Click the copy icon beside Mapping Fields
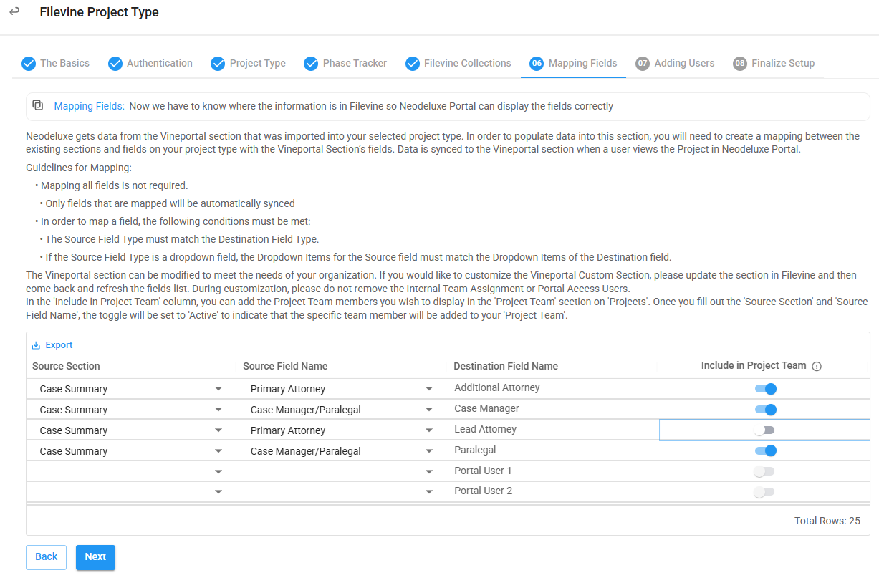Screen dimensions: 879x588 click(38, 105)
